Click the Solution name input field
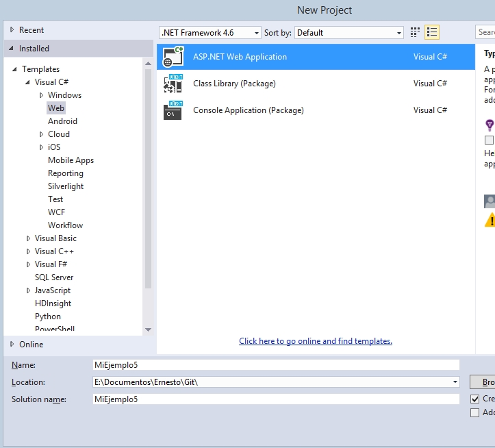This screenshot has height=448, width=495. point(276,399)
